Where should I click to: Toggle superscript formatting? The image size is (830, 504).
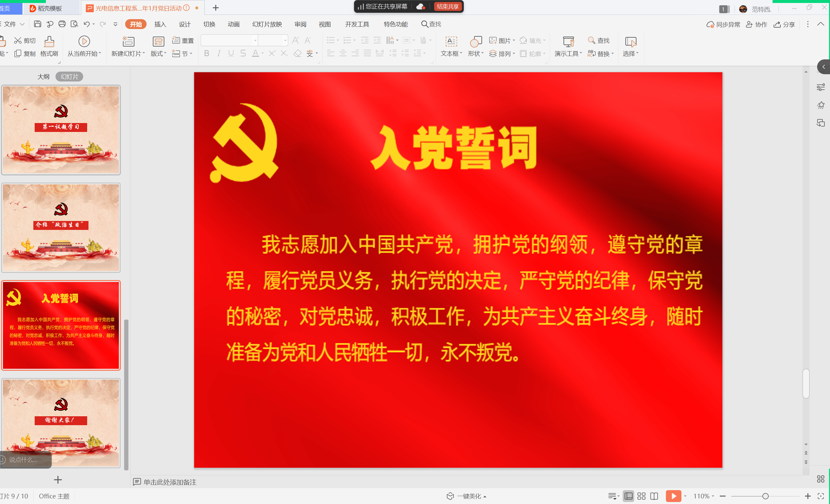tap(272, 53)
